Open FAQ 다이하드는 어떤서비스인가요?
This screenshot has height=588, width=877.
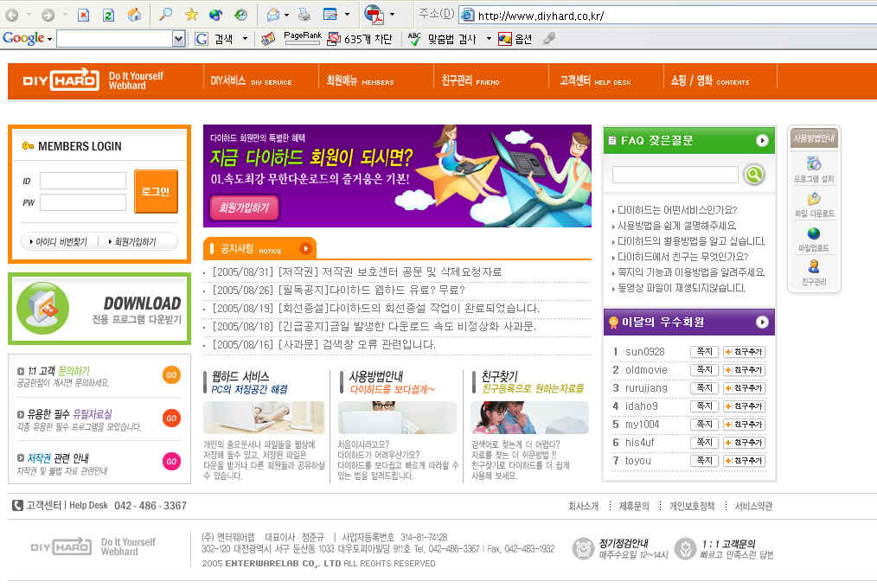click(677, 210)
